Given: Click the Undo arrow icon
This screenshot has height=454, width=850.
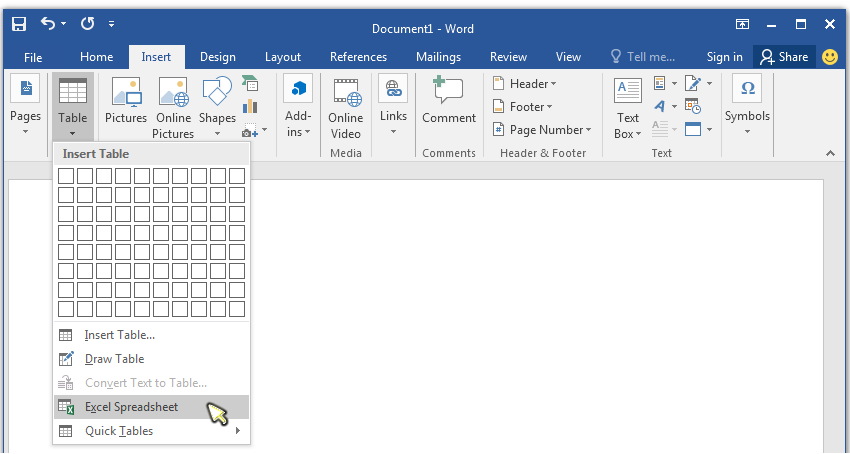Looking at the screenshot, I should pos(48,24).
